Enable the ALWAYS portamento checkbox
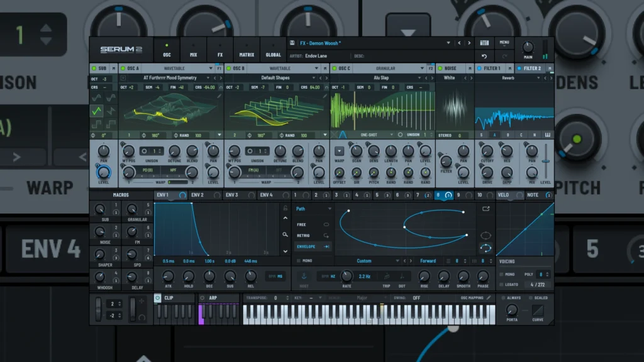This screenshot has width=644, height=362. click(x=503, y=297)
